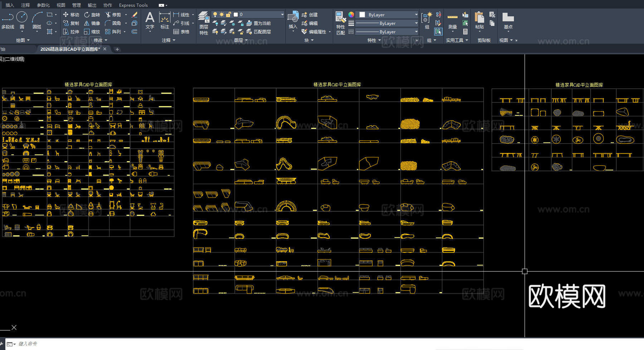The height and width of the screenshot is (350, 644).
Task: Expand the Properties (特性) panel title
Action: click(374, 40)
